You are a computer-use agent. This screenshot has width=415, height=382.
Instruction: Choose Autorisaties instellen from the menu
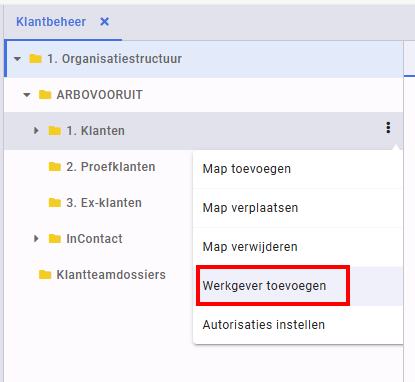(x=298, y=325)
